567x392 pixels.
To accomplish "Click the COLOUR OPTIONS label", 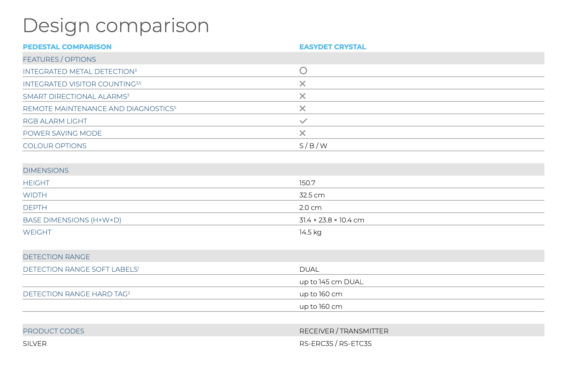I will point(55,146).
